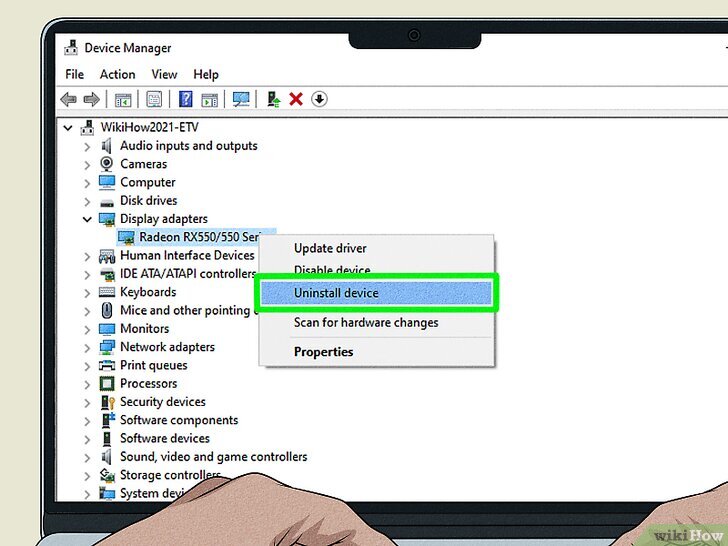Expand the Cameras category
This screenshot has width=728, height=546.
click(87, 165)
